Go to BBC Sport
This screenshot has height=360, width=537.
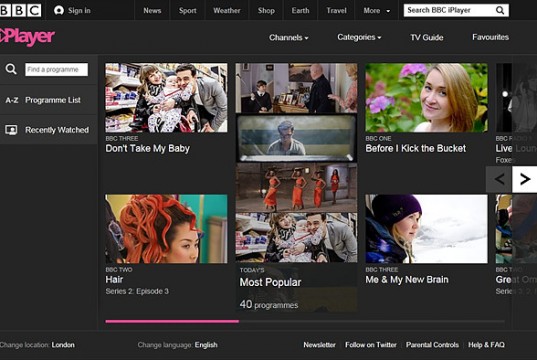point(187,11)
